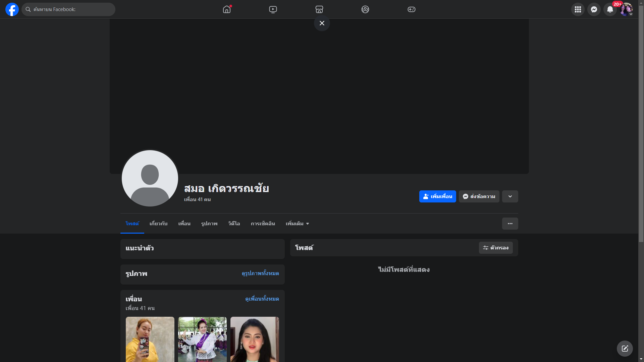This screenshot has height=362, width=644.
Task: Open the Groups icon
Action: pos(365,9)
